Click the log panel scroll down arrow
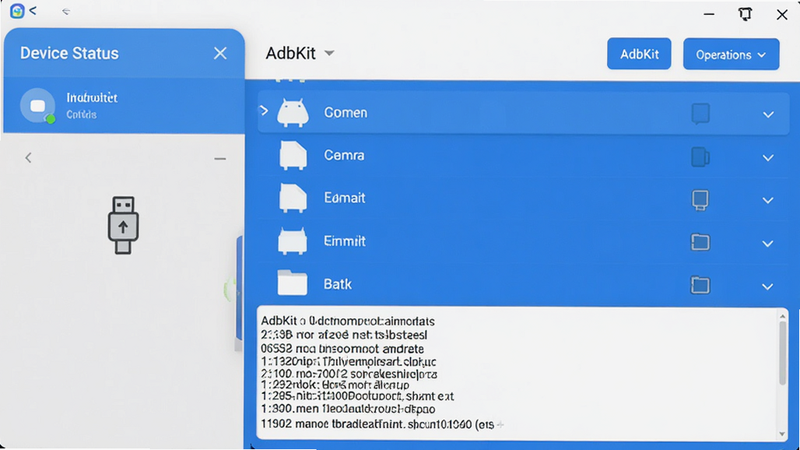800x450 pixels. [782, 434]
